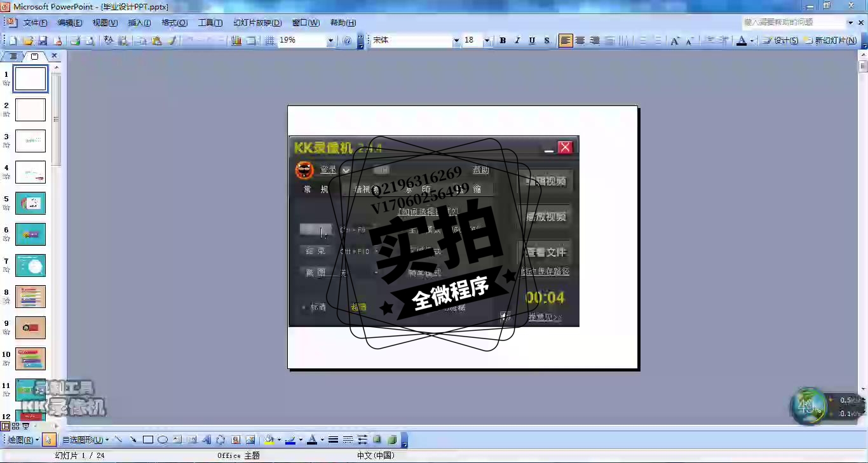Close the slide thumbnail pane

coord(54,57)
